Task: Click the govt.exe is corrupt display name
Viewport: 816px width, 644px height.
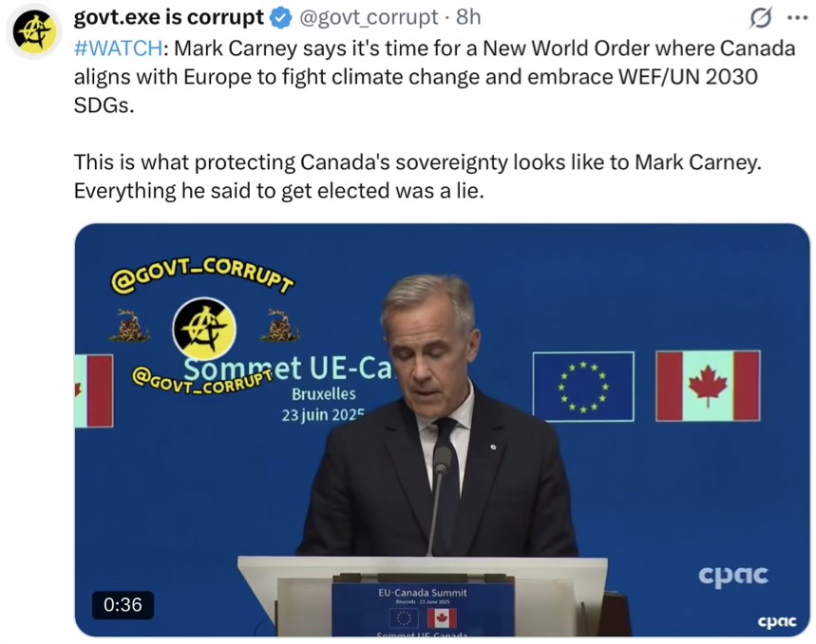Action: pos(169,18)
